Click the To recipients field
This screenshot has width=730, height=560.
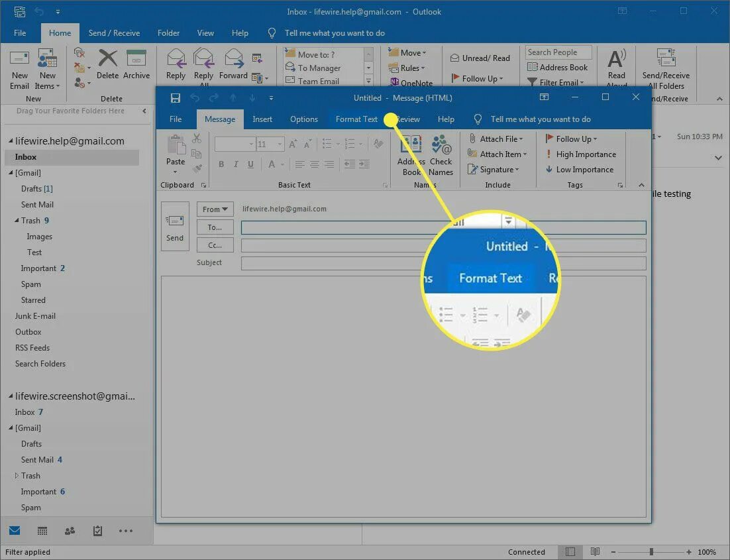443,227
